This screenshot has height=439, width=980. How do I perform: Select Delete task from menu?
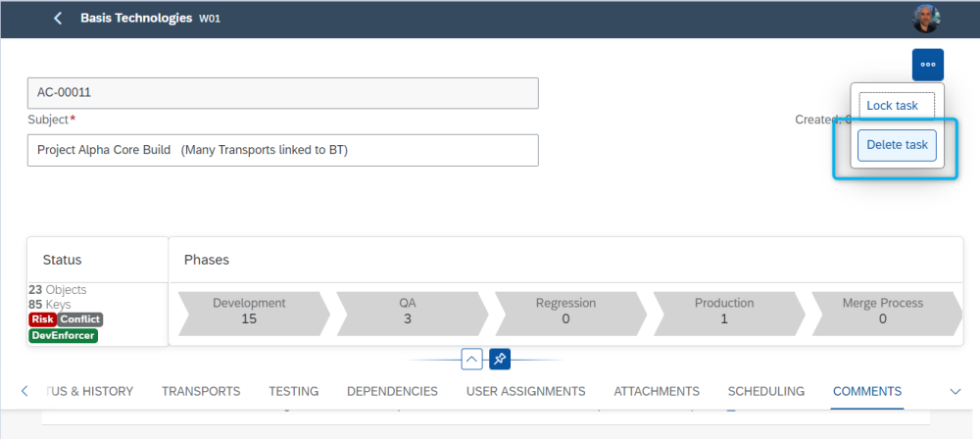897,145
